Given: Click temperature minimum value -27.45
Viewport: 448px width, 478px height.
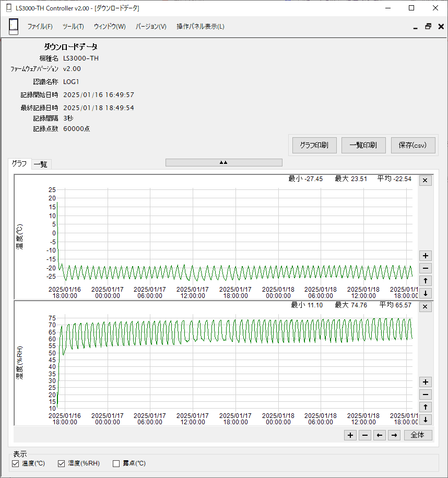Looking at the screenshot, I should pyautogui.click(x=313, y=178).
